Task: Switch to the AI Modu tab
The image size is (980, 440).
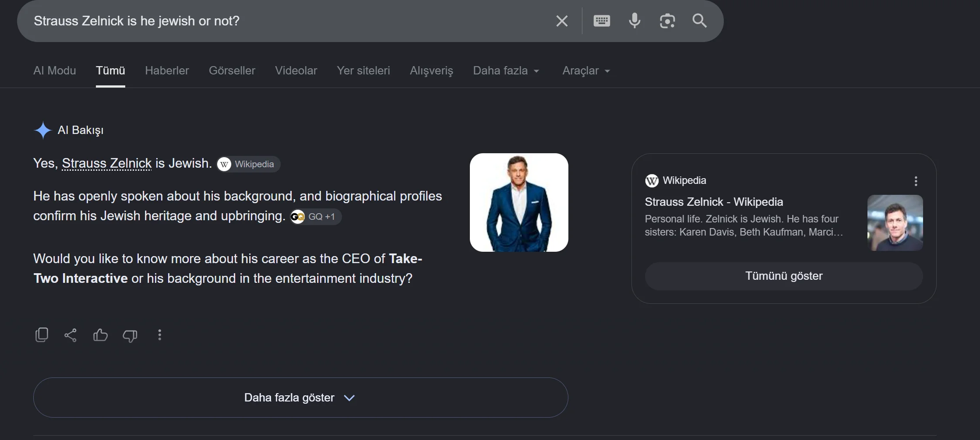Action: (55, 70)
